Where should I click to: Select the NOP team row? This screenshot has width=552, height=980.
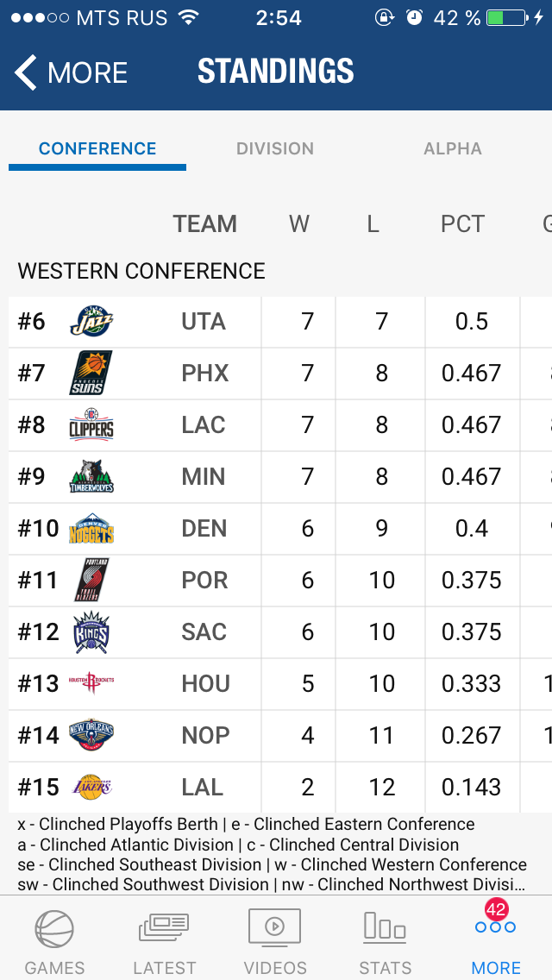pos(280,736)
